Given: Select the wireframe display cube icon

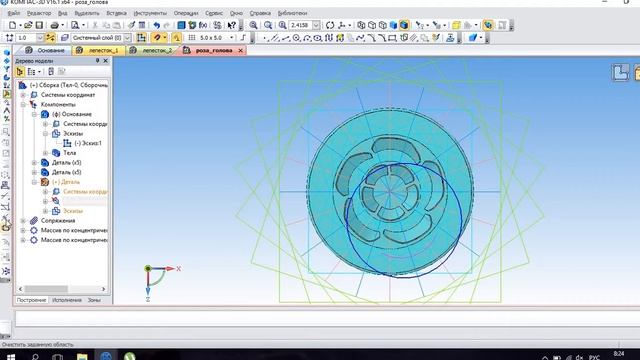Looking at the screenshot, I should pos(361,25).
